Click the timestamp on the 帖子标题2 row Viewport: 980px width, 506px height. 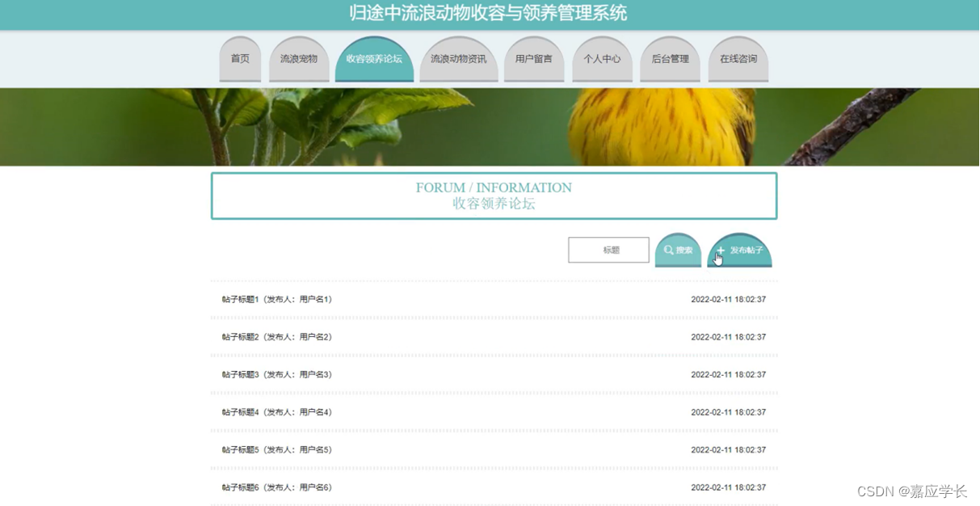click(728, 337)
